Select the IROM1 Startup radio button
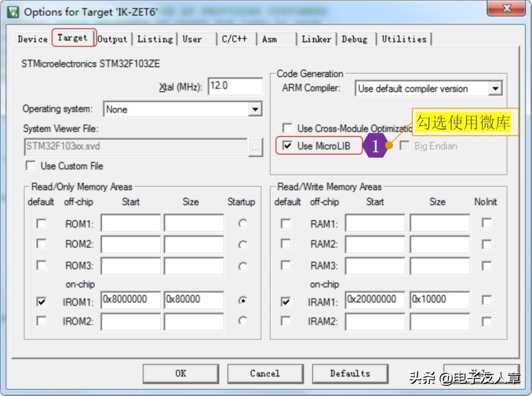532x396 pixels. [243, 300]
